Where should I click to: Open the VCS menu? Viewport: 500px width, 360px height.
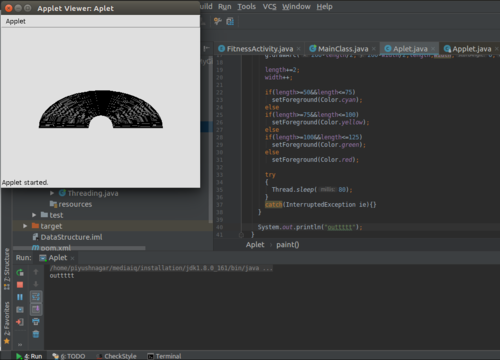[x=269, y=7]
